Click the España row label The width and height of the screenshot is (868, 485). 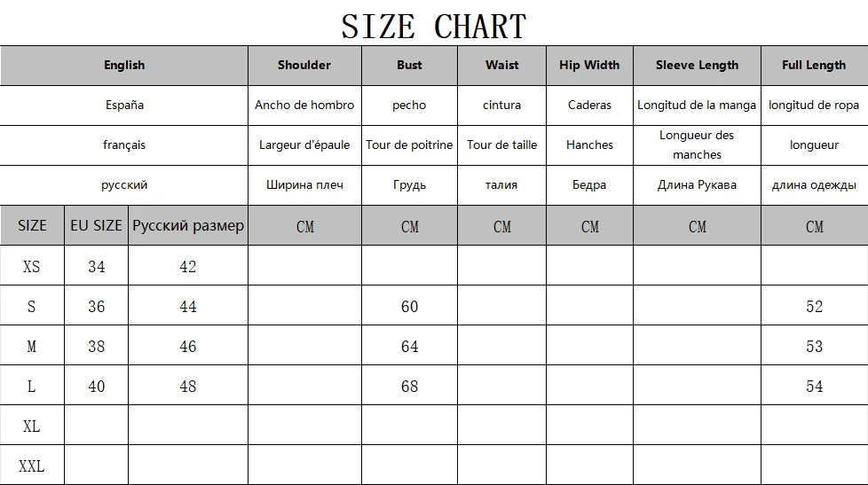point(124,105)
